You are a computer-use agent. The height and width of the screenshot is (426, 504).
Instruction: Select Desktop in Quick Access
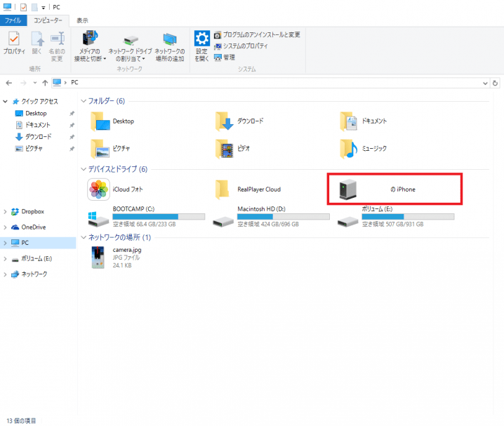[36, 114]
